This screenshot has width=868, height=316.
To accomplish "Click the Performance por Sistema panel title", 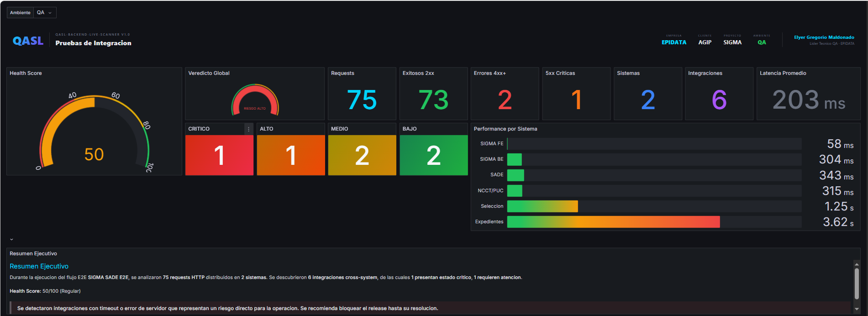I will click(505, 129).
